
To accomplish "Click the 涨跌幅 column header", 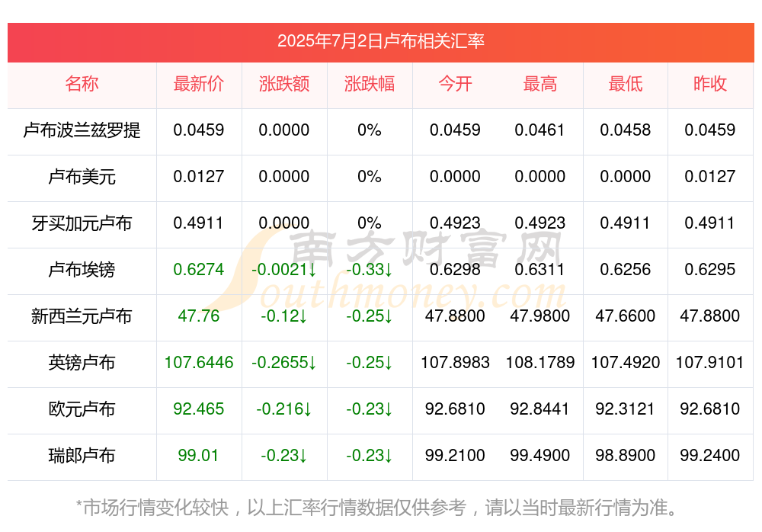I will coord(370,84).
